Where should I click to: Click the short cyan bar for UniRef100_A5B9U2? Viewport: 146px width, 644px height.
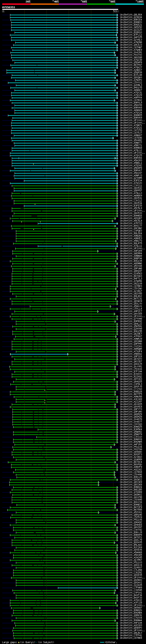point(39,354)
